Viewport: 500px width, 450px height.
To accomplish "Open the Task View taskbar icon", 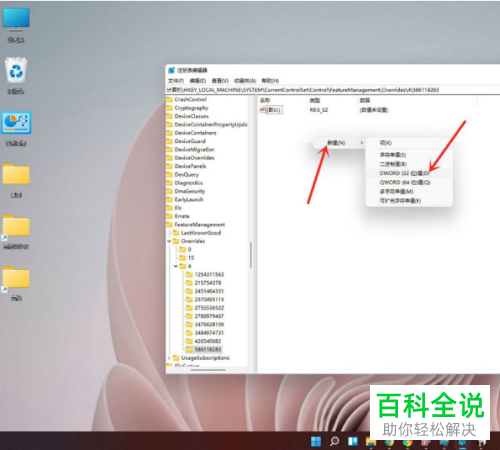I will click(353, 441).
